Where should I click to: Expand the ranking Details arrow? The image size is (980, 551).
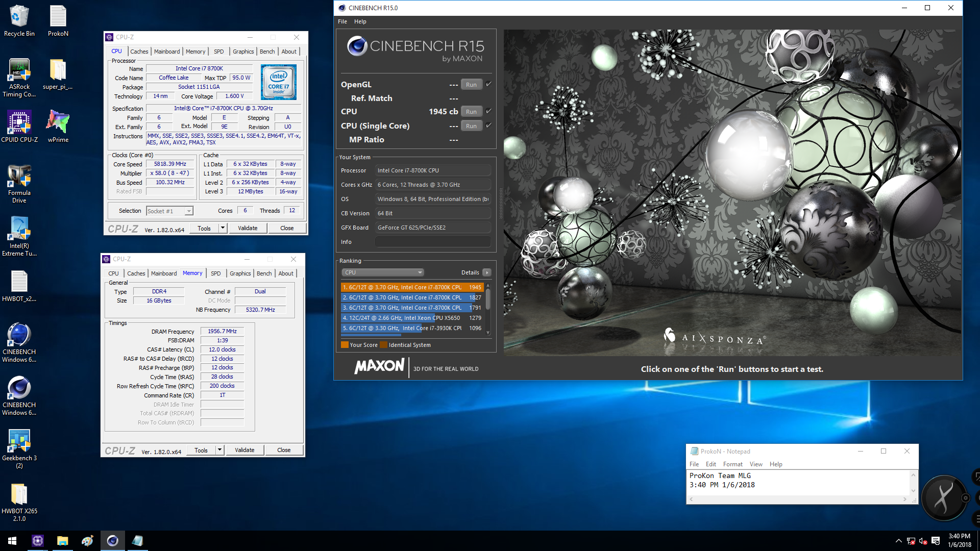[x=487, y=272]
